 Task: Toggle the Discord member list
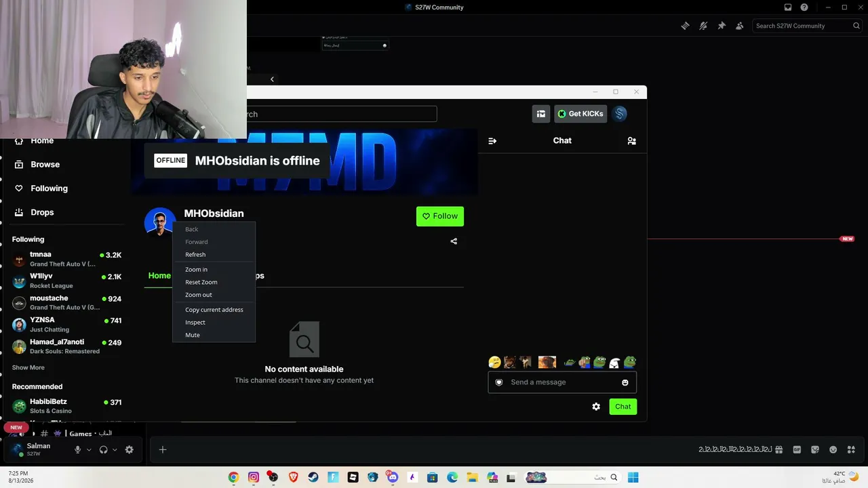point(740,26)
